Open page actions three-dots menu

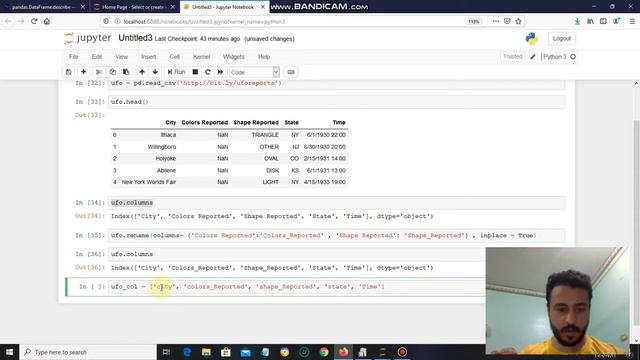coord(496,21)
